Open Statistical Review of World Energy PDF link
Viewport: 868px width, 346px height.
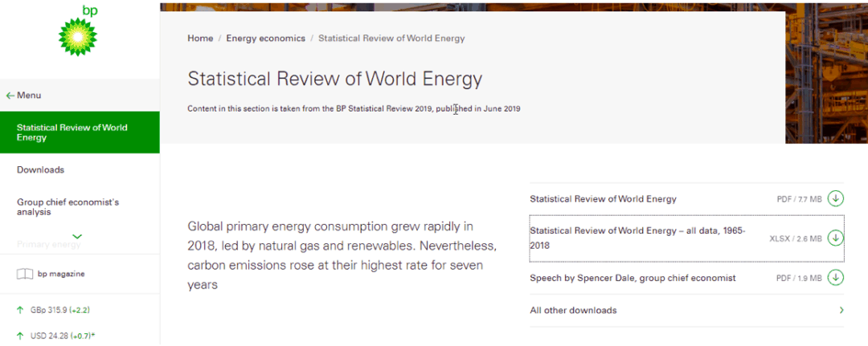tap(603, 199)
